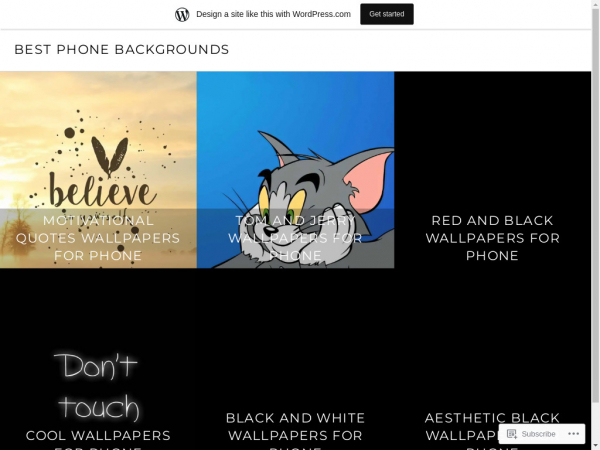Open Tom and Jerry Wallpapers for Phone
The image size is (600, 450).
point(295,238)
